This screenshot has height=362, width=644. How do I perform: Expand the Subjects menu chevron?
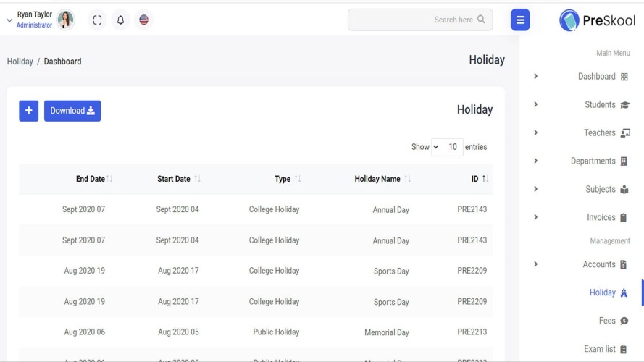(535, 189)
